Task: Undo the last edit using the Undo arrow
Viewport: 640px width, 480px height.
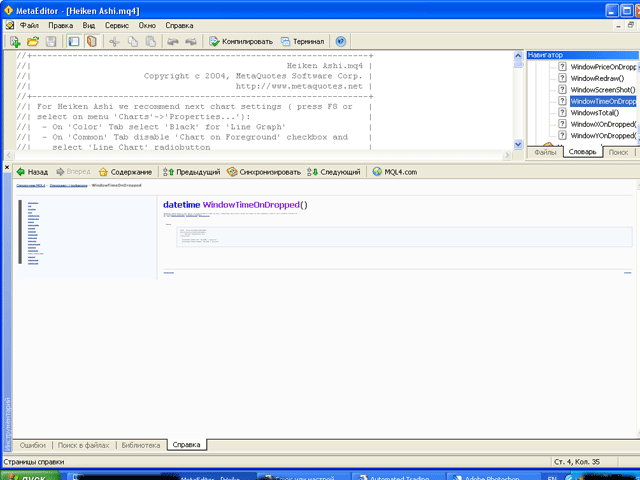Action: 173,41
